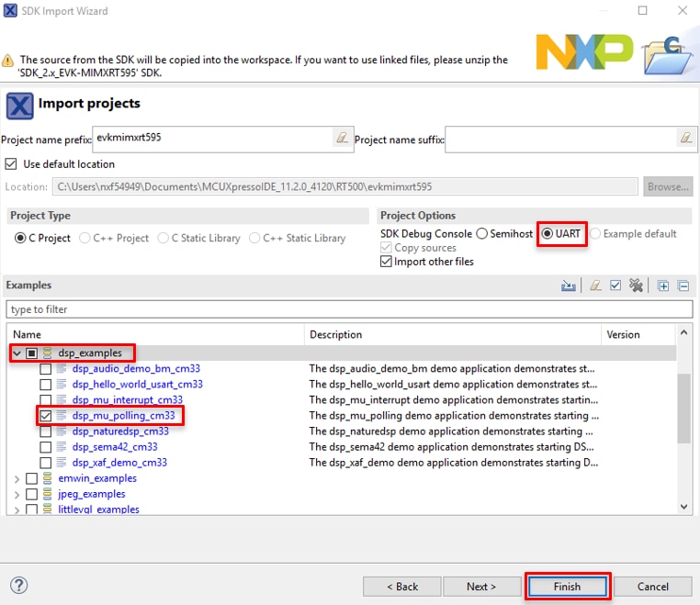Click the type to filter search field

pos(349,309)
